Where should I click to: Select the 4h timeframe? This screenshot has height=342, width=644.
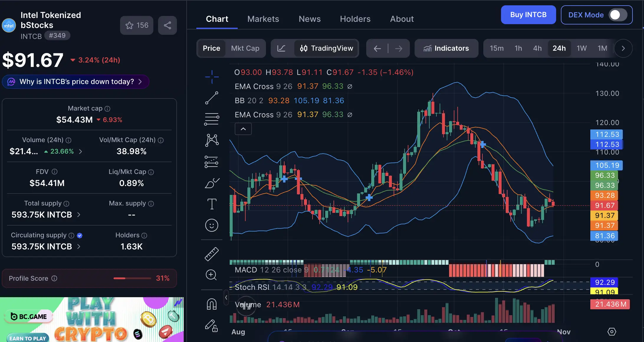[x=537, y=48]
